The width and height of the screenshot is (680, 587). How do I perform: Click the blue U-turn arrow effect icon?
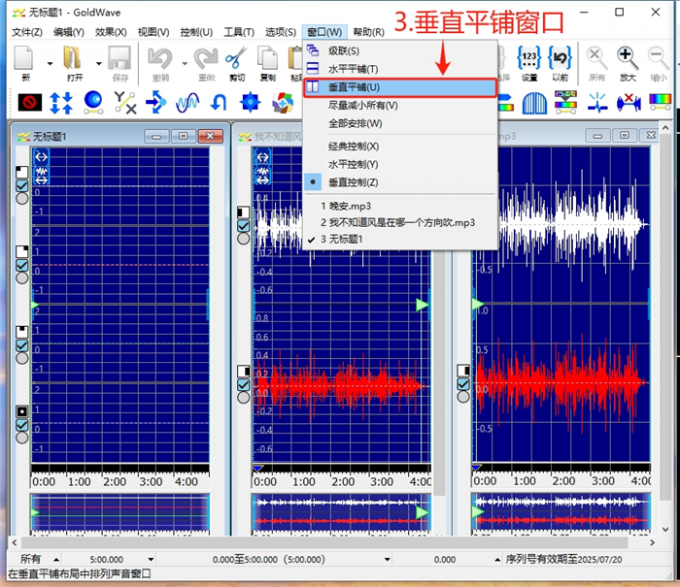(x=219, y=103)
